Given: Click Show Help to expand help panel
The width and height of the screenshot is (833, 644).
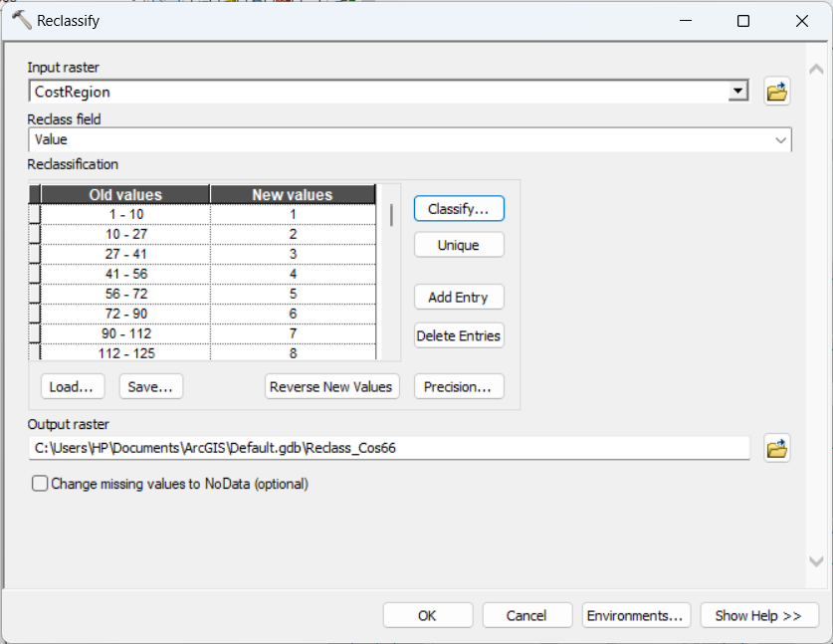Looking at the screenshot, I should (x=759, y=615).
